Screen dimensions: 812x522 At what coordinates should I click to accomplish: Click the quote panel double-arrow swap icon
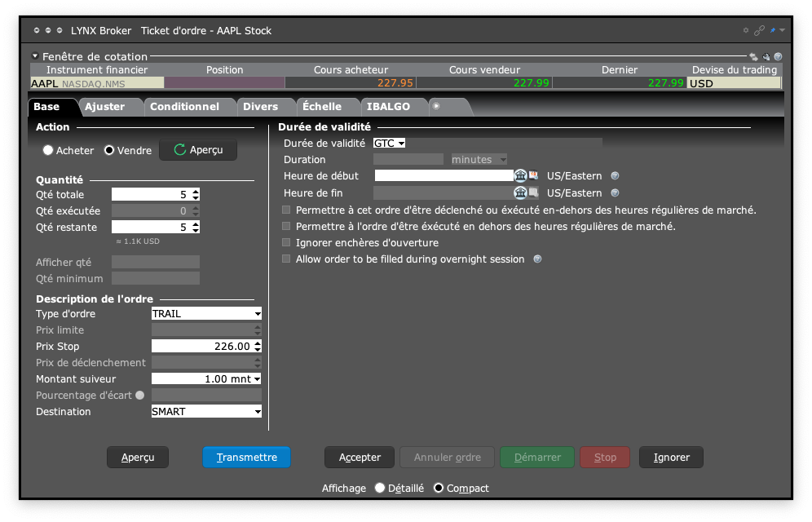(x=753, y=56)
